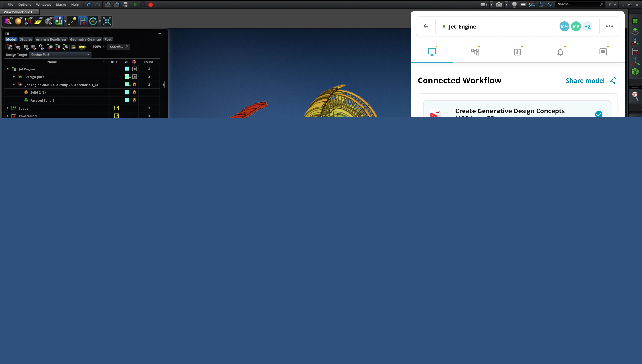This screenshot has height=364, width=642.
Task: Select the Faceted Solid 1 tree item
Action: coord(42,100)
